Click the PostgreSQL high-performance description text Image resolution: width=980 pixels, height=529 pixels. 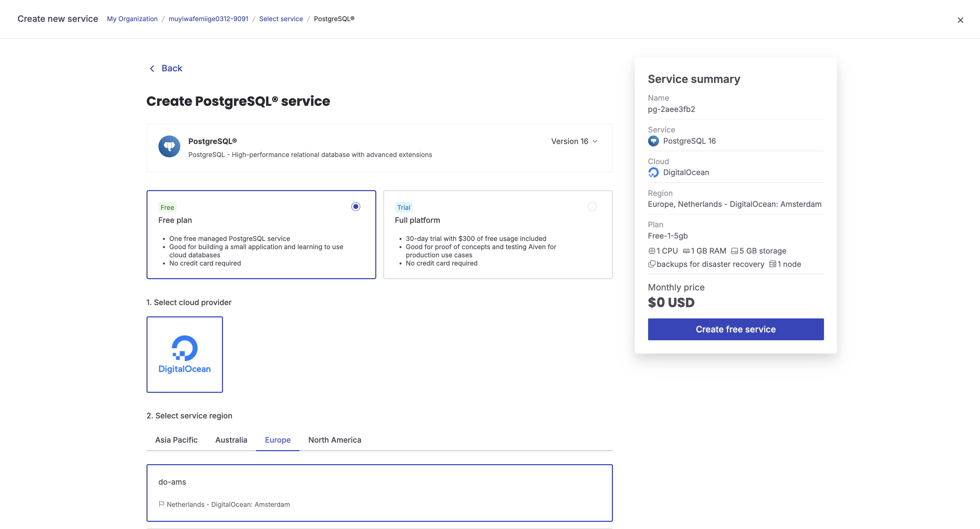310,155
